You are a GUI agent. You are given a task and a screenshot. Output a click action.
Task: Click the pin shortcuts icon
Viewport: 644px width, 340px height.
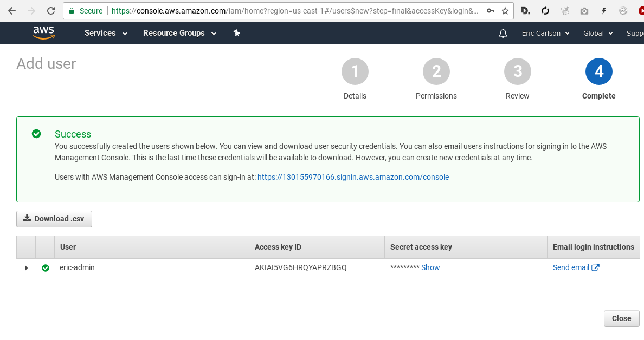[236, 33]
